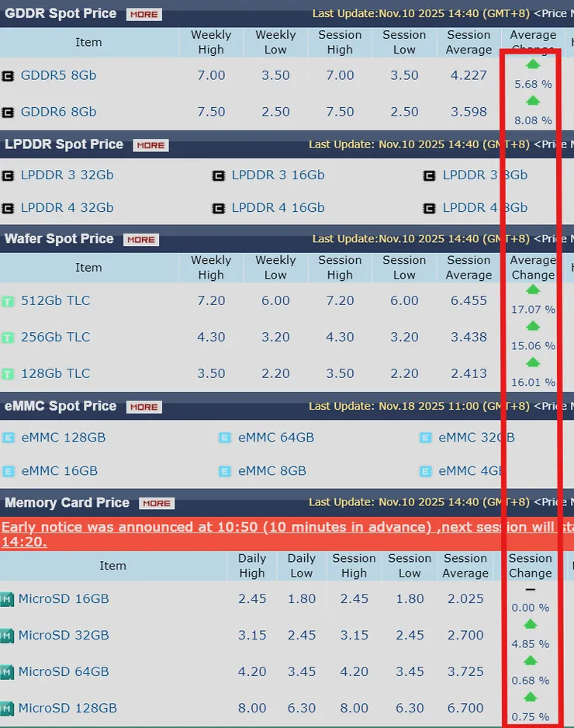This screenshot has height=728, width=574.
Task: Click the M icon beside MicroSD 128GB
Action: [x=6, y=709]
